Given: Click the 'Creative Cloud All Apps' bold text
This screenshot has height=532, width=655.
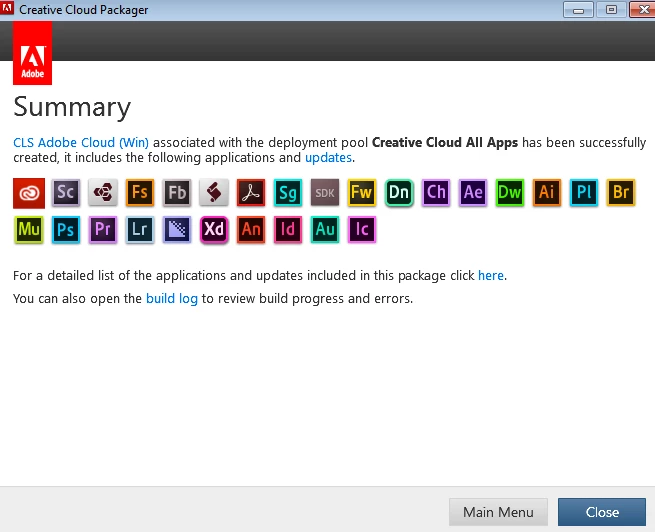Looking at the screenshot, I should [x=445, y=142].
